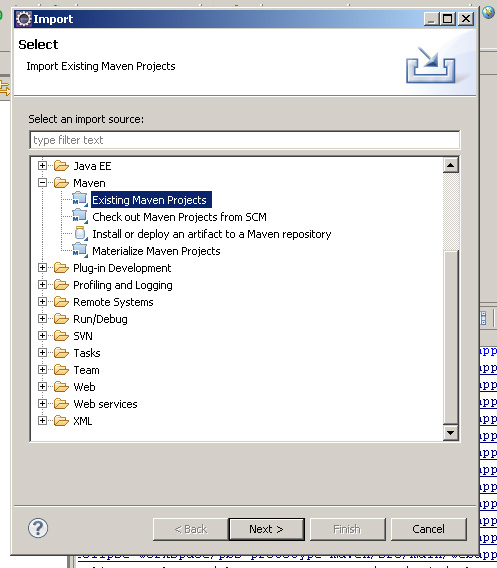Click the Java EE folder icon

click(61, 166)
